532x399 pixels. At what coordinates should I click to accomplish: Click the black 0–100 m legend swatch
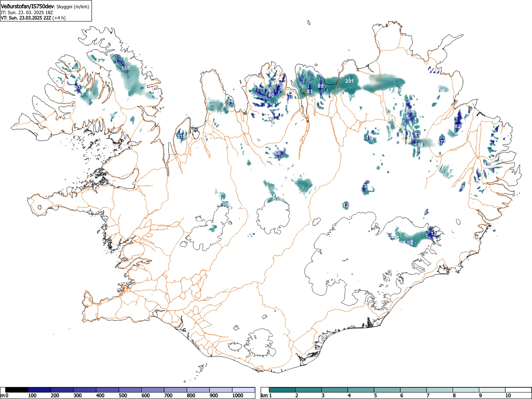[x=17, y=390]
